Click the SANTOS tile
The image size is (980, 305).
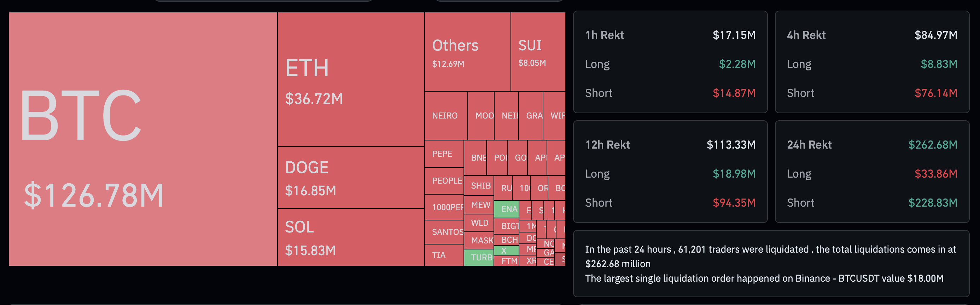pos(444,232)
